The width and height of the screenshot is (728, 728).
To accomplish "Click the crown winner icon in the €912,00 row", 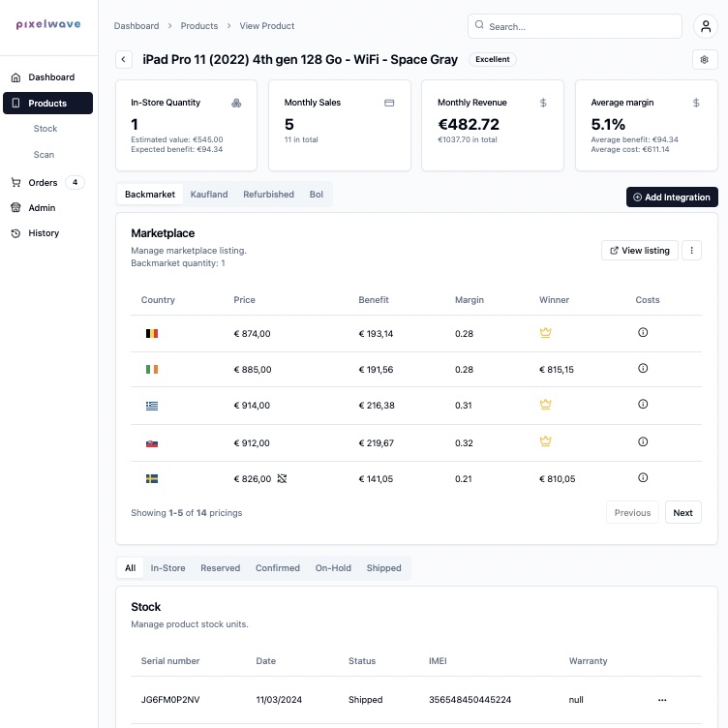I will 545,441.
